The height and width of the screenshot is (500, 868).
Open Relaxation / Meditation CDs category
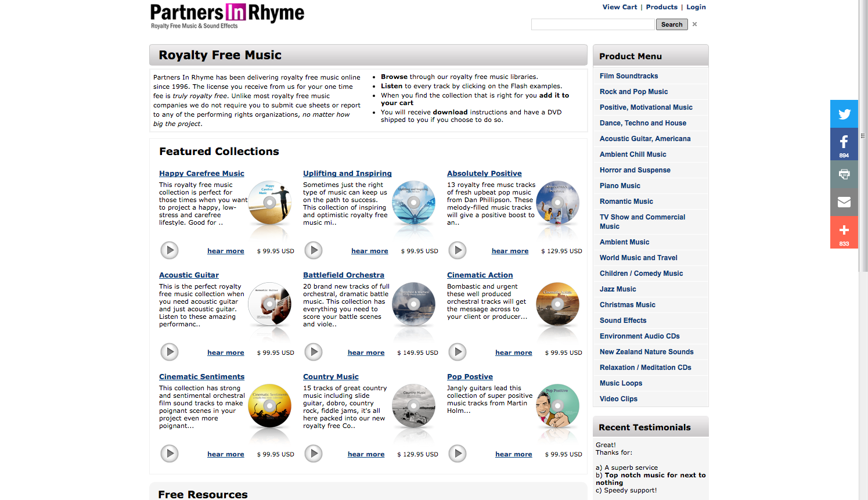click(x=646, y=368)
